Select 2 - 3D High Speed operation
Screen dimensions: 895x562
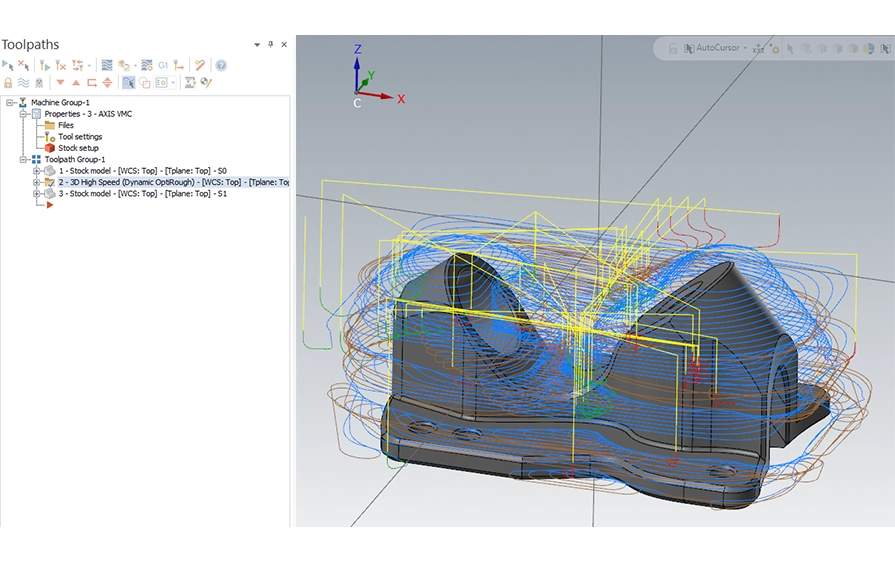pyautogui.click(x=174, y=183)
